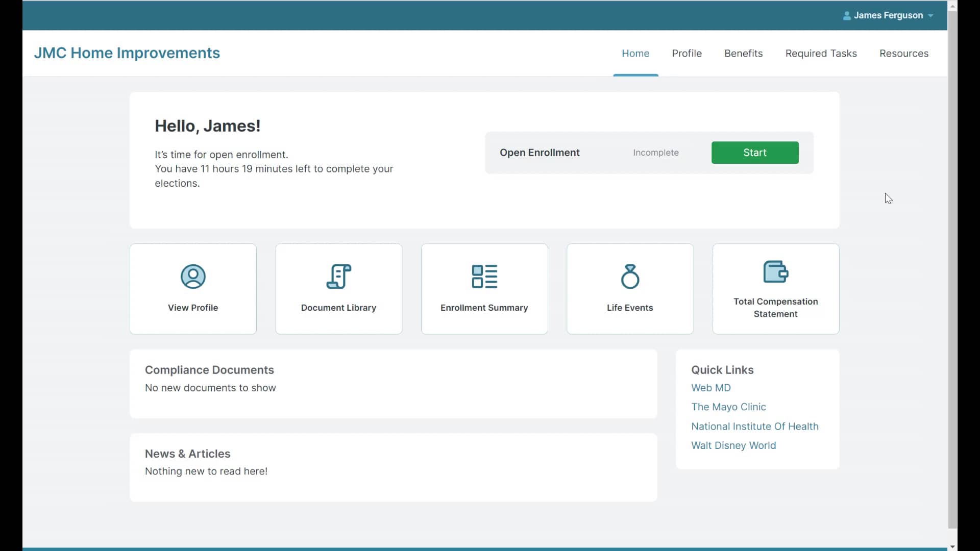Open the James Ferguson account dropdown

tap(888, 15)
